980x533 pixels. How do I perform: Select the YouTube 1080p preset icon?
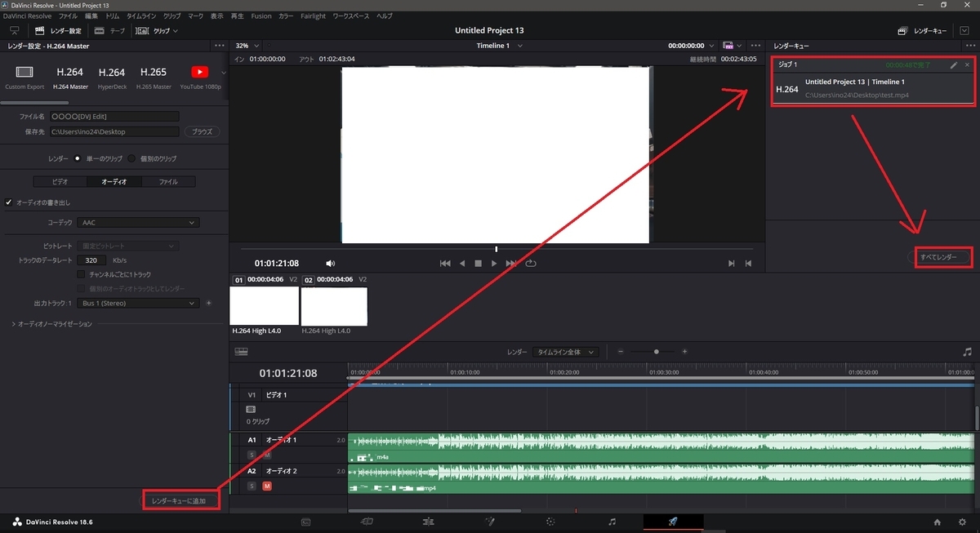(x=199, y=73)
